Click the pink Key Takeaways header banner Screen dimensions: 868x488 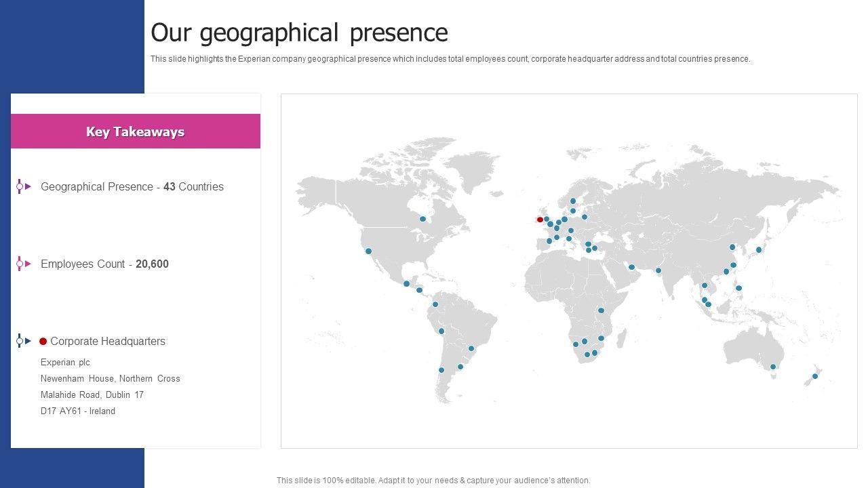[x=136, y=131]
